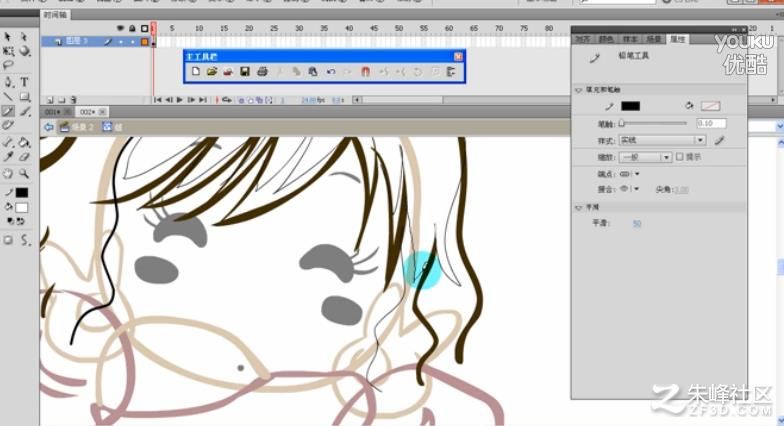Select the Paint Bucket tool
Viewport: 784px width, 426px height.
coord(24,142)
